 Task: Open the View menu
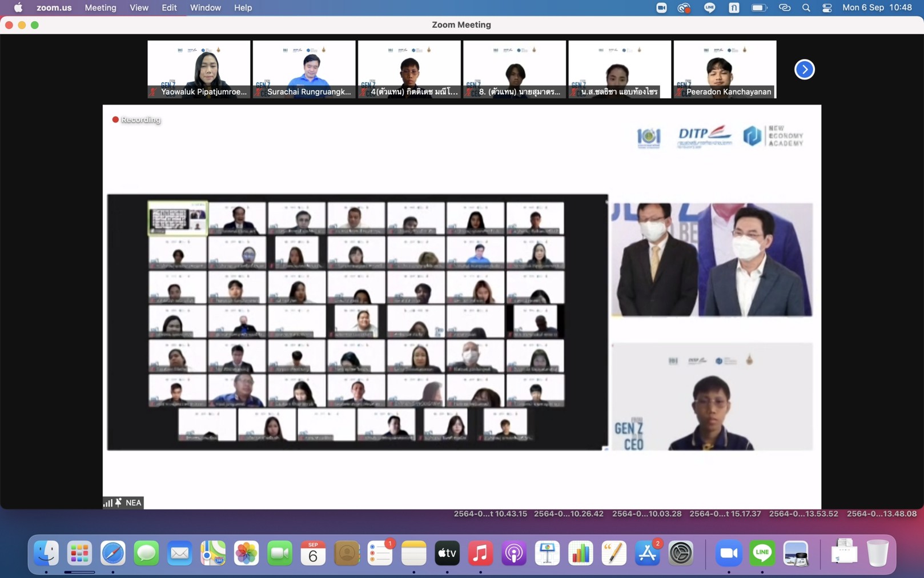(x=139, y=7)
